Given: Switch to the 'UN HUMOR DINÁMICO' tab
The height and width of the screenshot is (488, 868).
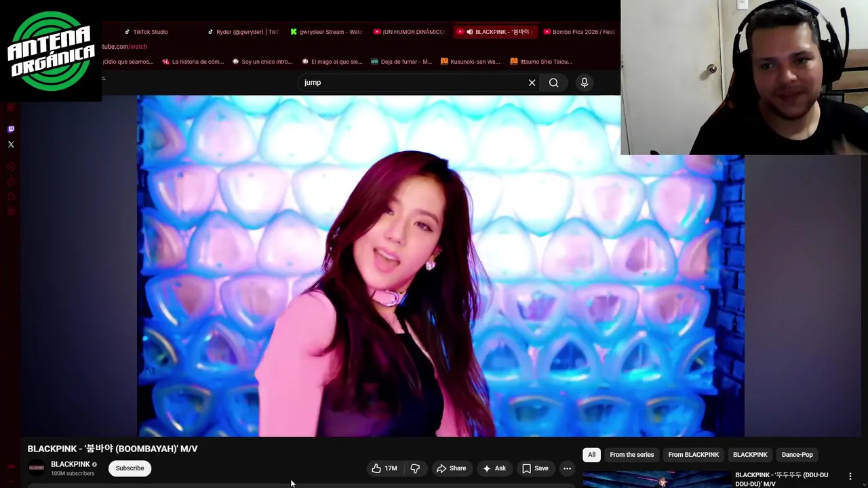Looking at the screenshot, I should tap(409, 32).
